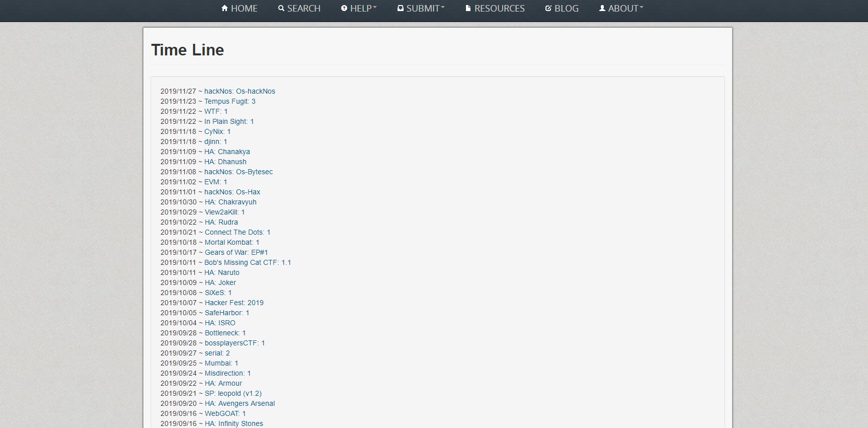868x428 pixels.
Task: Open the hackNos: Os-hackNos link
Action: point(240,91)
